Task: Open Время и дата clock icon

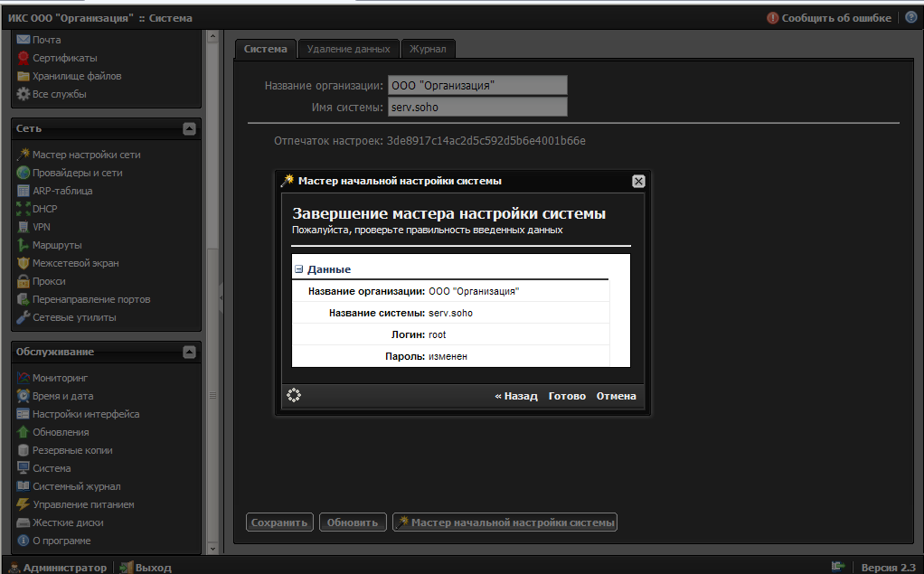Action: pos(23,396)
